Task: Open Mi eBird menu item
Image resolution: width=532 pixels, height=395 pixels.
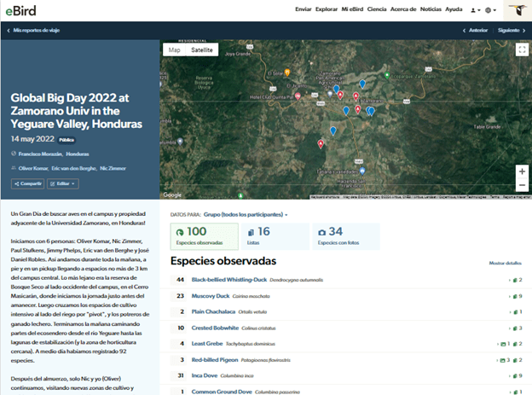Action: (x=352, y=9)
